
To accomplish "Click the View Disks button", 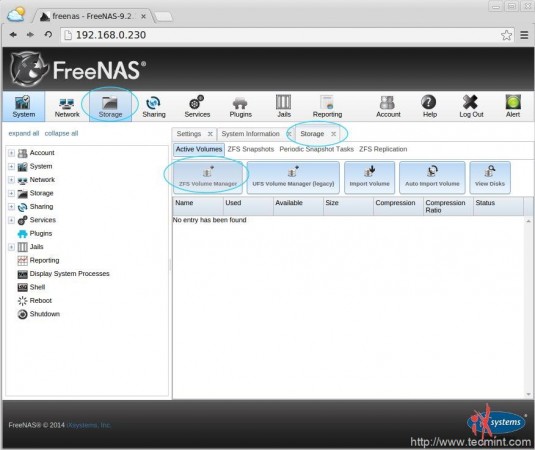I will [490, 177].
